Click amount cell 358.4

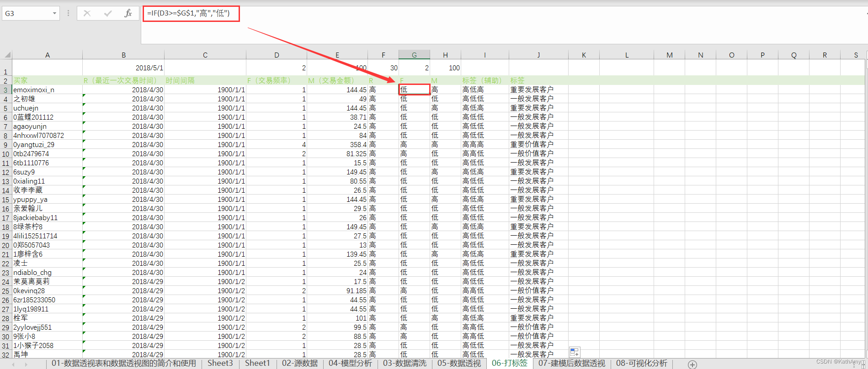click(337, 145)
